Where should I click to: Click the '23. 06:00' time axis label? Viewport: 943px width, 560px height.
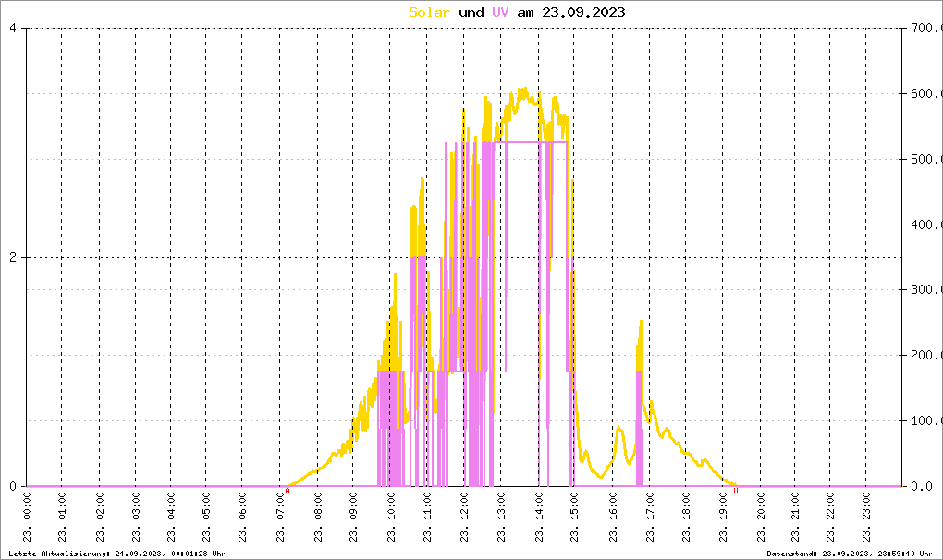point(242,517)
